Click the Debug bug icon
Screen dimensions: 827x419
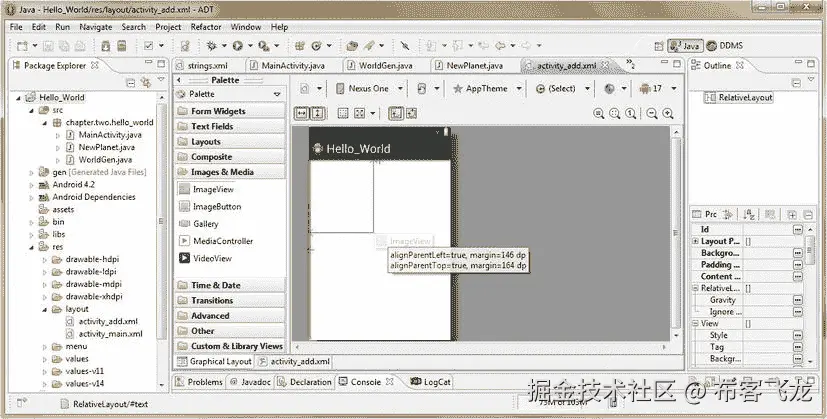tap(212, 46)
